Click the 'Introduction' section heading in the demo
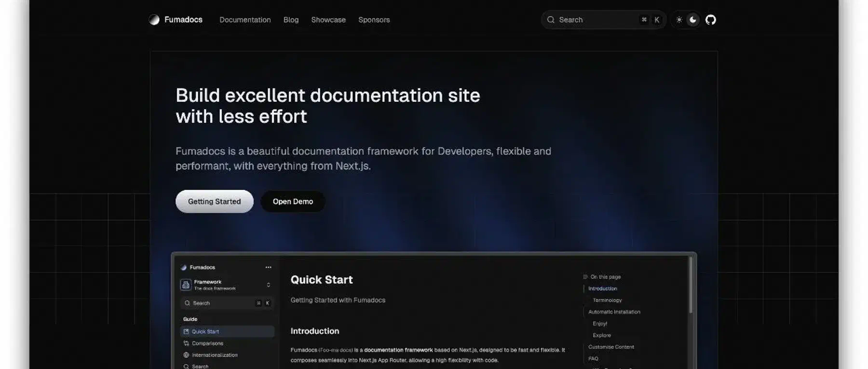The image size is (868, 369). 314,331
